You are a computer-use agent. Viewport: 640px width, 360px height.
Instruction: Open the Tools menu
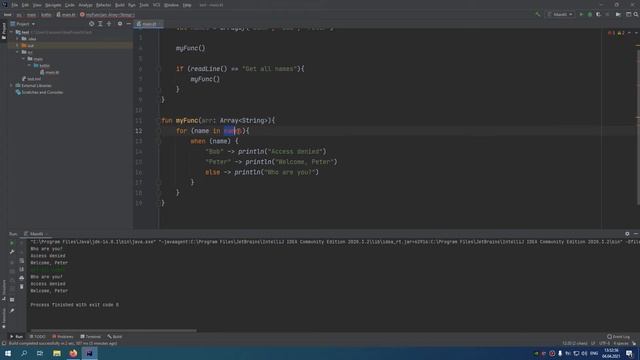coord(144,5)
